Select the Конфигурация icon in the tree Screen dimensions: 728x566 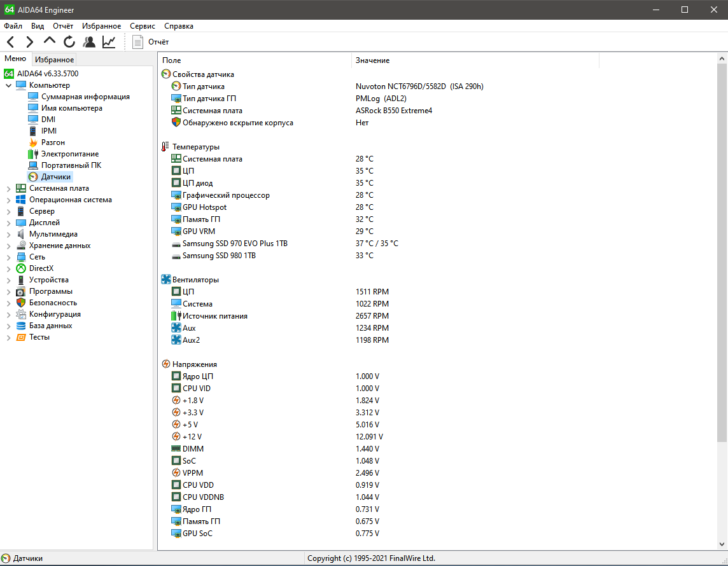point(21,314)
